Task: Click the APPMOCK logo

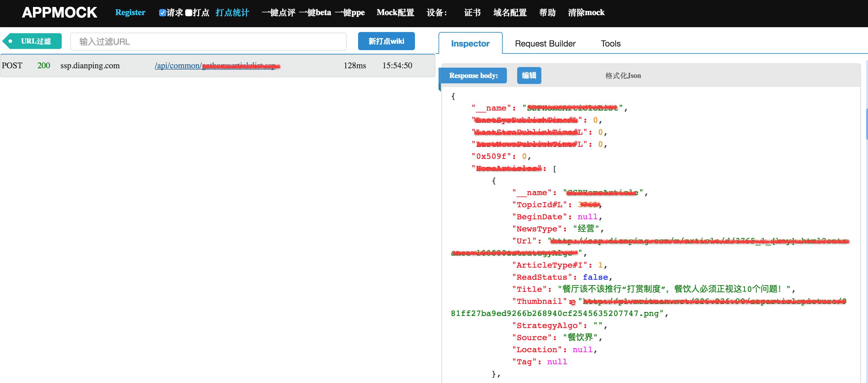Action: pyautogui.click(x=59, y=13)
